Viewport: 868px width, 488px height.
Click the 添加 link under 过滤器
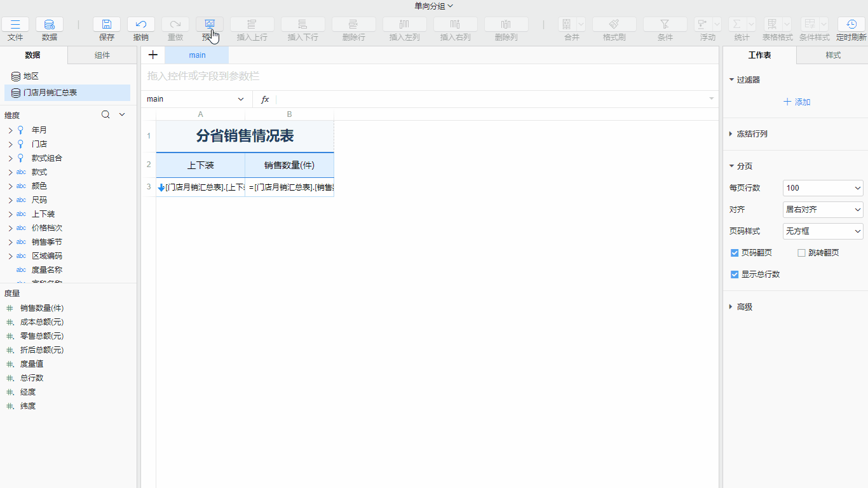[796, 102]
